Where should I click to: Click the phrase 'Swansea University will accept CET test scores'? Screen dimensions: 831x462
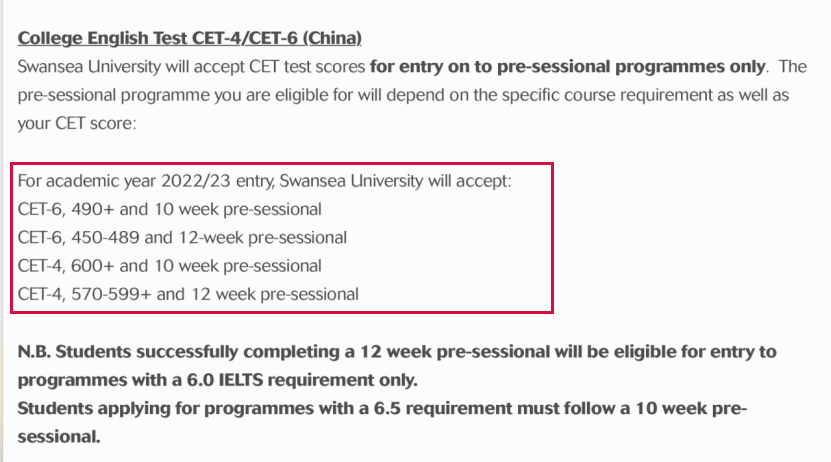191,67
